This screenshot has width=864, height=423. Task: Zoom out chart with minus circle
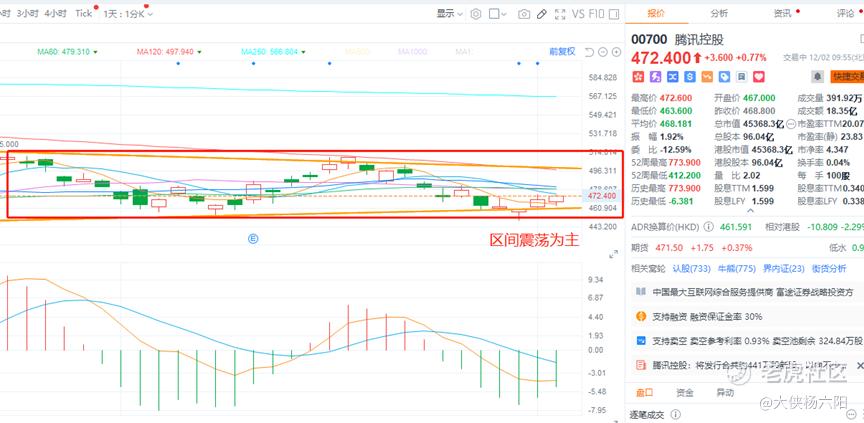(603, 52)
